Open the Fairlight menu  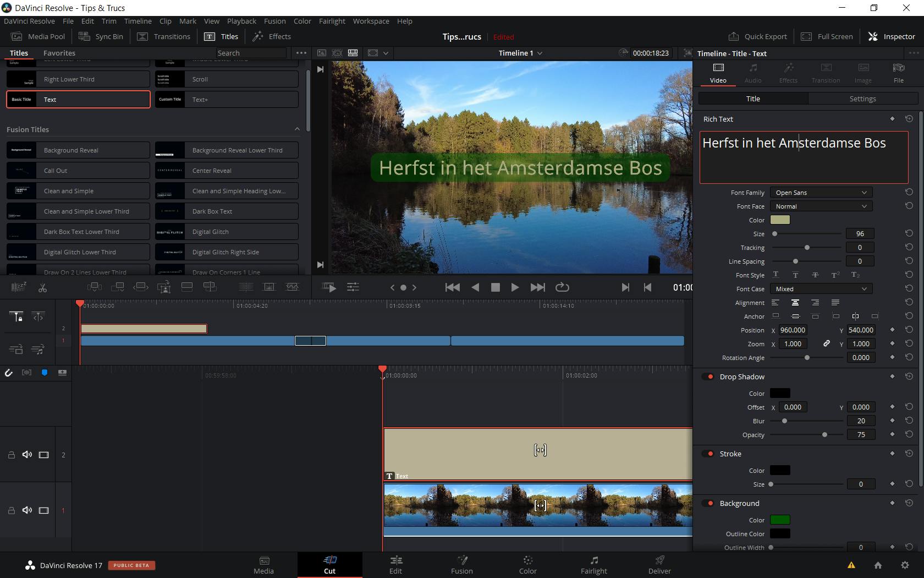tap(332, 21)
